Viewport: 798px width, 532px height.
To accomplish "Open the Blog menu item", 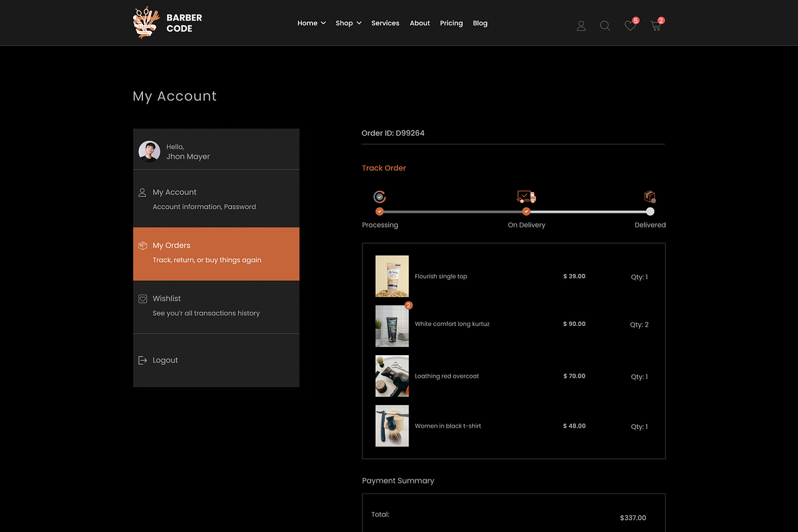I will [x=480, y=23].
